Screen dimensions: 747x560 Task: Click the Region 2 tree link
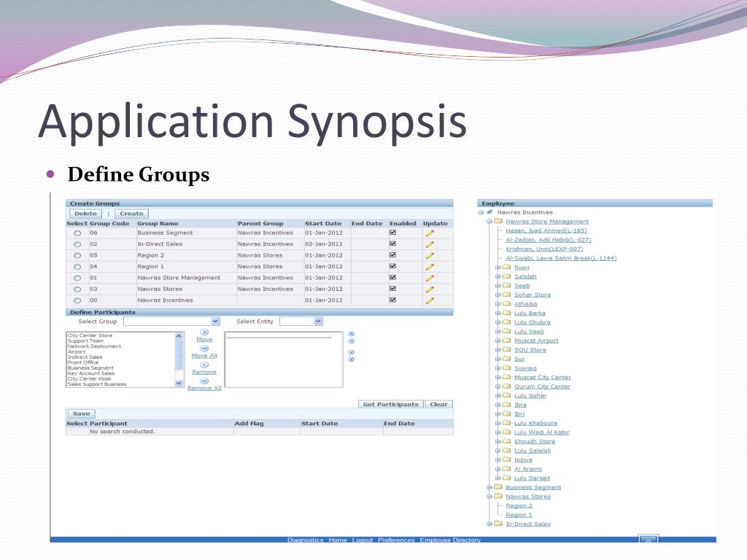(519, 505)
